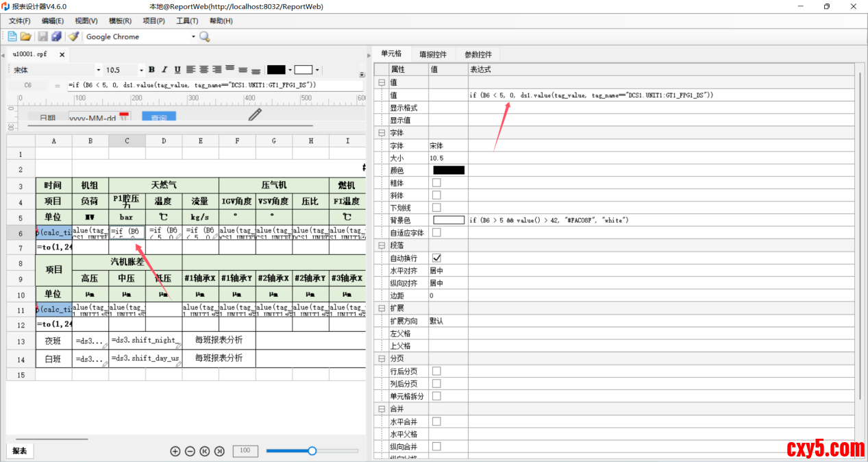This screenshot has height=462, width=868.
Task: Click the format painter brush icon
Action: point(73,36)
